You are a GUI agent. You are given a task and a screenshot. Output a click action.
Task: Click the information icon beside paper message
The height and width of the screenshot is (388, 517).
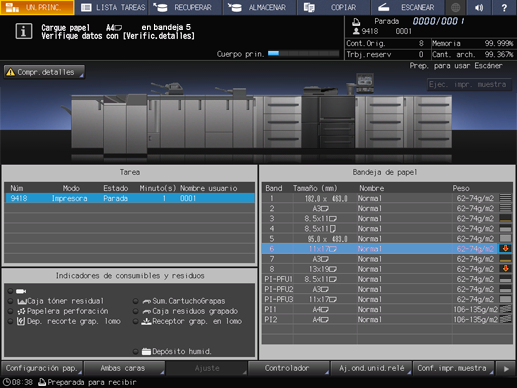coord(24,31)
